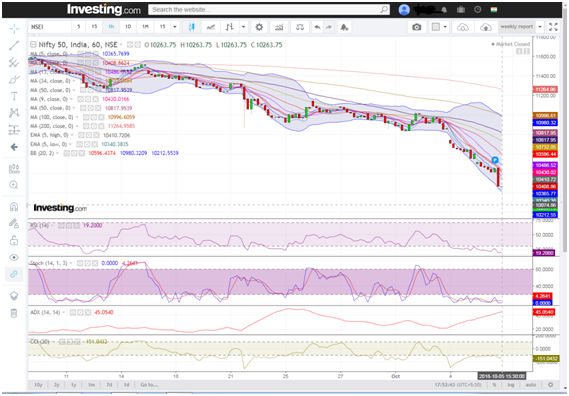Select candlestick chart style button
569x396 pixels.
pyautogui.click(x=192, y=27)
